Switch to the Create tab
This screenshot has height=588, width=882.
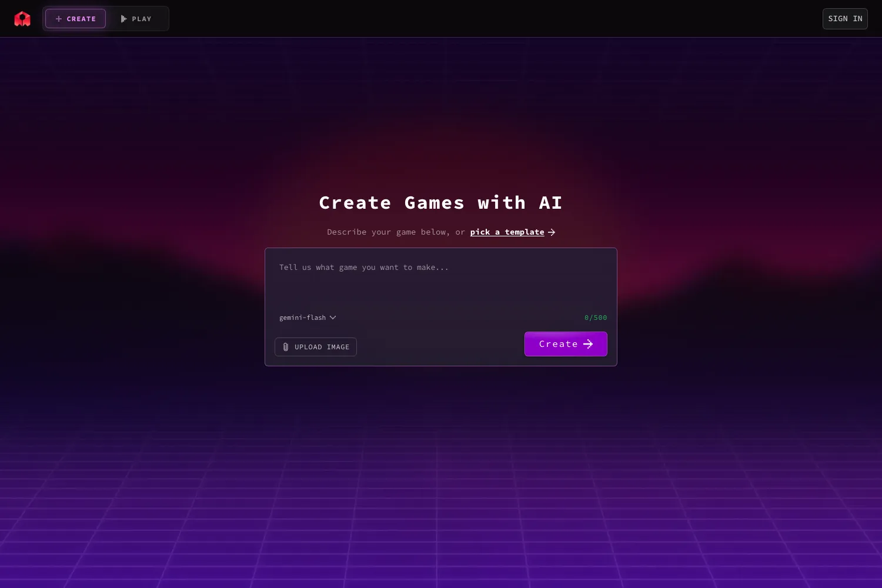coord(76,19)
